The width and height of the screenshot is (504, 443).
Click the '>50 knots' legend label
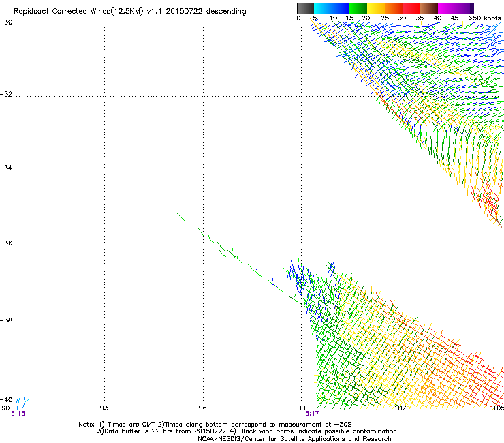tap(484, 18)
